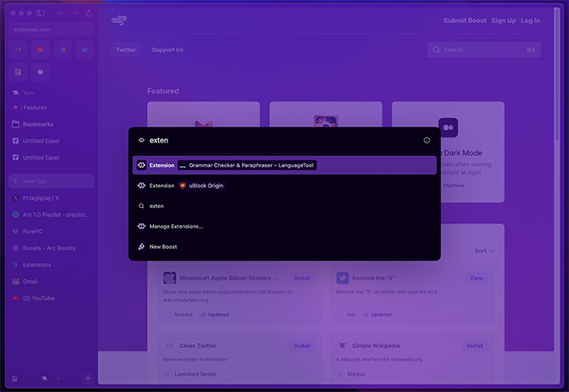Switch to Przeglądaj / X tab
The image size is (569, 392).
click(52, 198)
